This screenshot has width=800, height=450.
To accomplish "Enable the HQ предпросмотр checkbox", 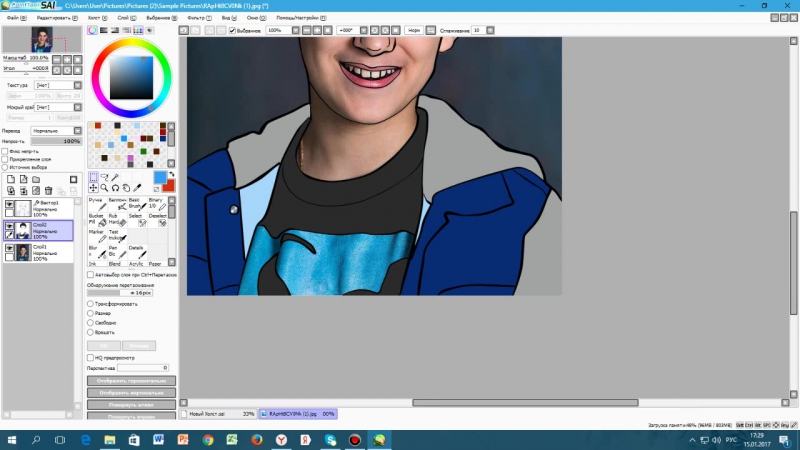I will [x=91, y=357].
